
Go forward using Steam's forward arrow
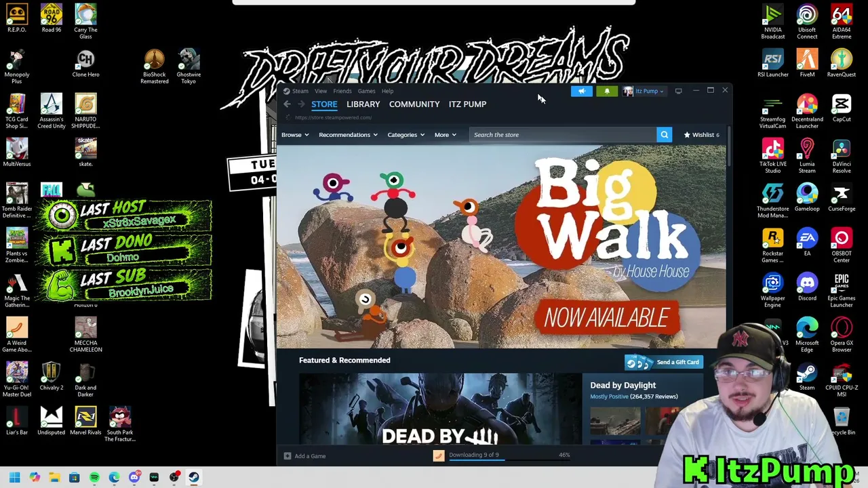click(x=301, y=104)
